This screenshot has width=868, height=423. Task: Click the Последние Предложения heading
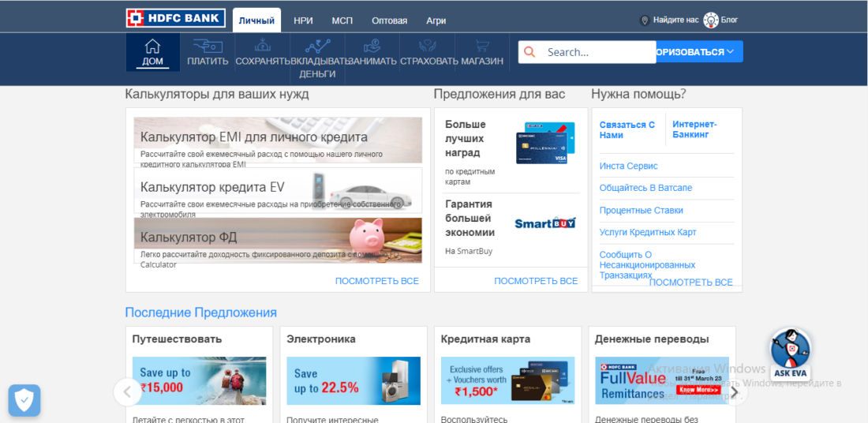click(x=201, y=313)
